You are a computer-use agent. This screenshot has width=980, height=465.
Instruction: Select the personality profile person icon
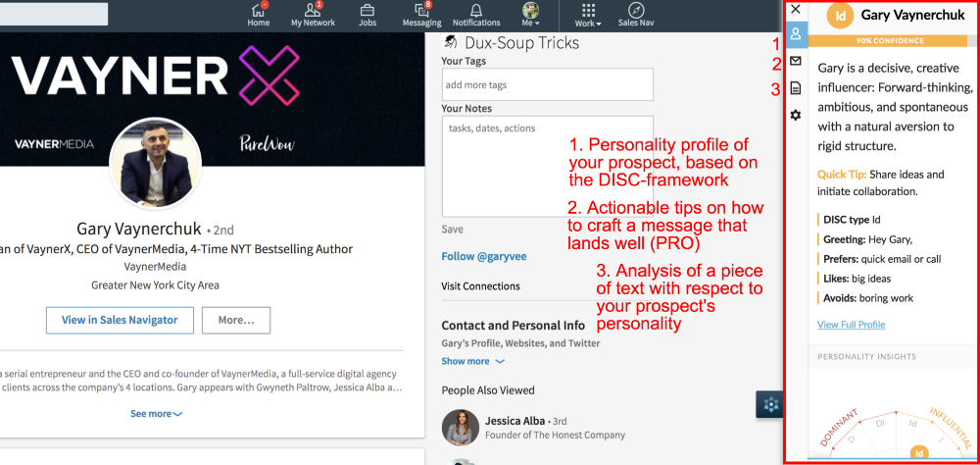coord(796,34)
